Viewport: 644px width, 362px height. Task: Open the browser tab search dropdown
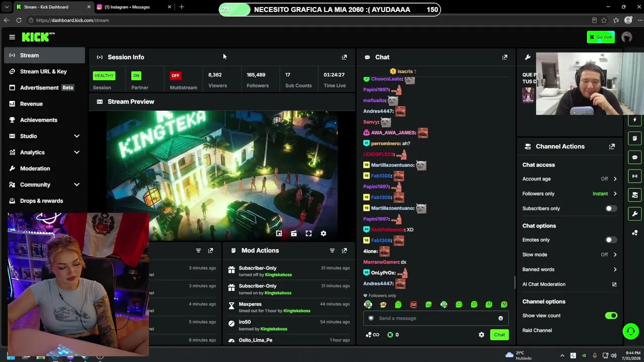(x=7, y=7)
